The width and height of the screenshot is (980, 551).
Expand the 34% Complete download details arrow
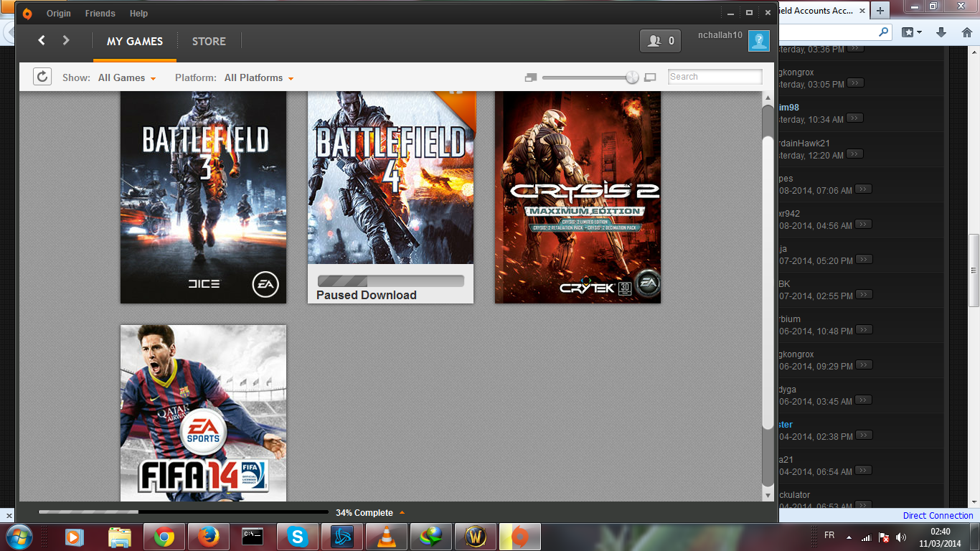(402, 513)
